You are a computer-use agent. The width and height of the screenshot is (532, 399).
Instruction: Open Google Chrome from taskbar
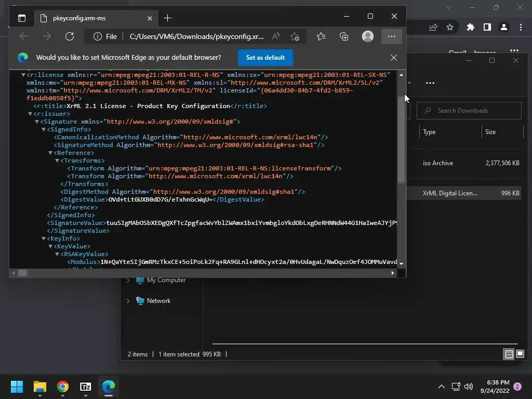(63, 387)
